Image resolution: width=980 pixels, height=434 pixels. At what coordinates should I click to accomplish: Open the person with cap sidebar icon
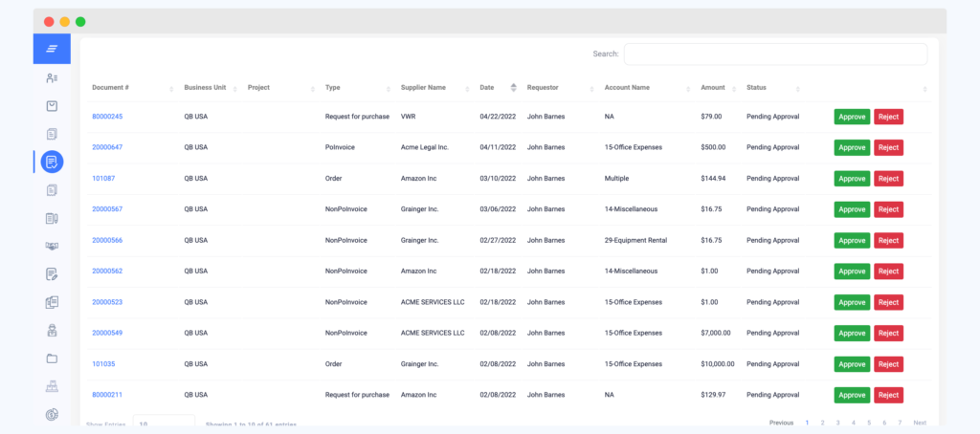coord(52,331)
